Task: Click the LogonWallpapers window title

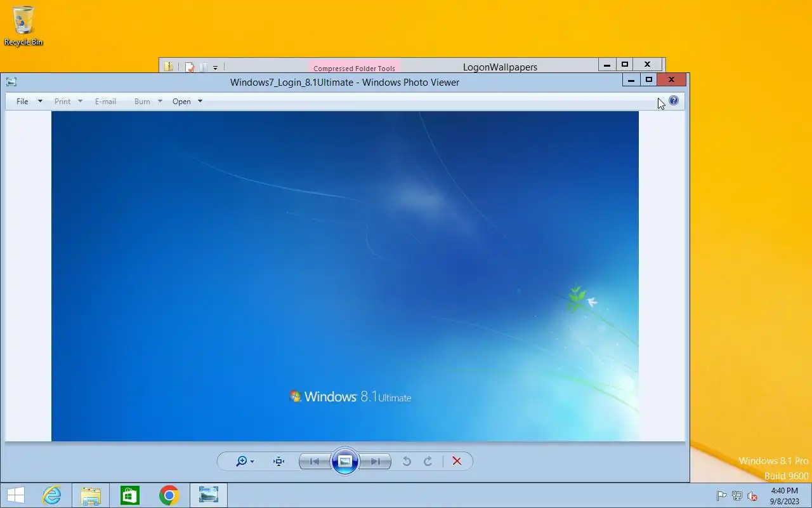Action: coord(500,67)
